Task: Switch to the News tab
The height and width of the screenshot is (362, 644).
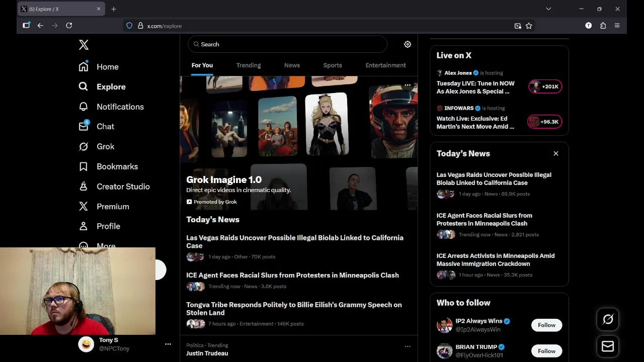Action: click(x=292, y=65)
